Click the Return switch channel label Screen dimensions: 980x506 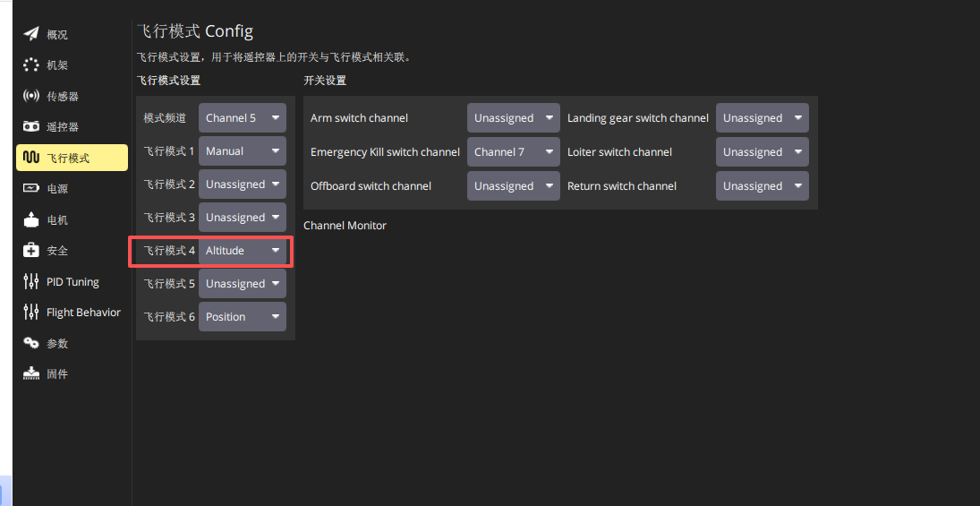622,185
